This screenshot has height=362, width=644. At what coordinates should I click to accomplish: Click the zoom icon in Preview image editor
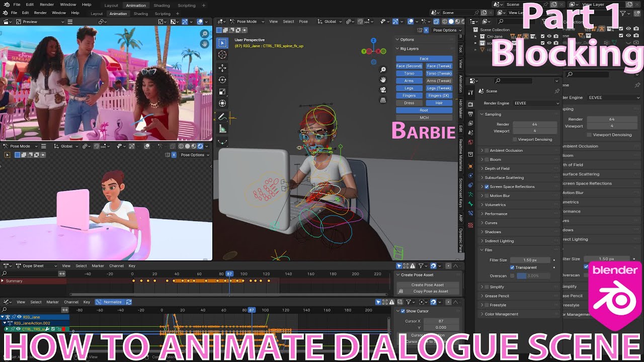pos(204,34)
